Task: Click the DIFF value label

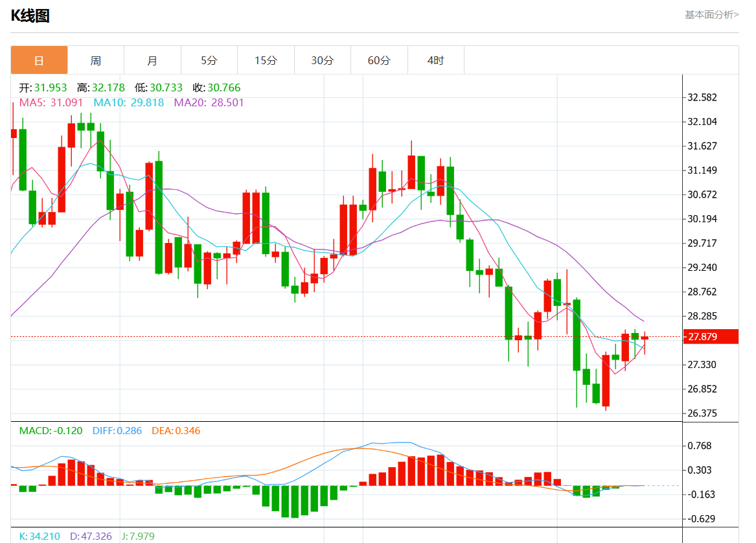Action: point(117,430)
